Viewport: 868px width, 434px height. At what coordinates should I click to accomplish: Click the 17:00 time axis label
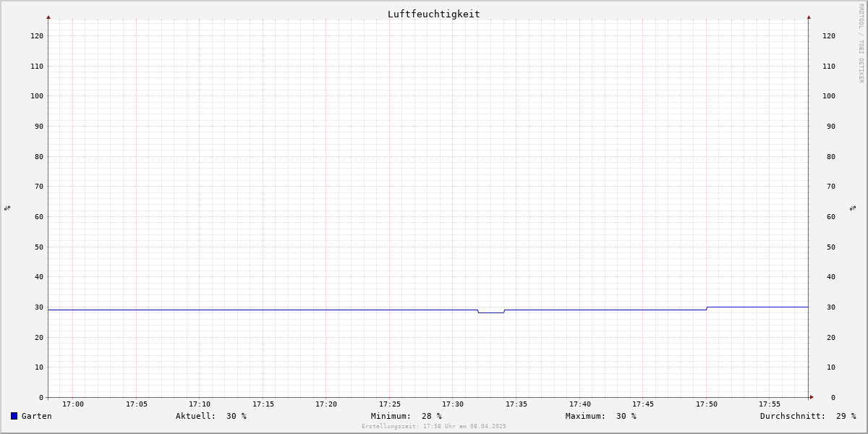(73, 404)
